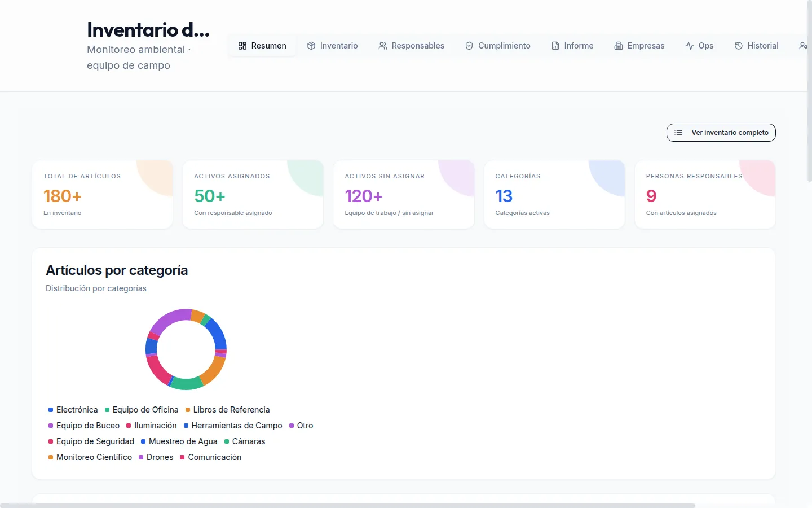
Task: Toggle Otro legend entry
Action: point(301,426)
